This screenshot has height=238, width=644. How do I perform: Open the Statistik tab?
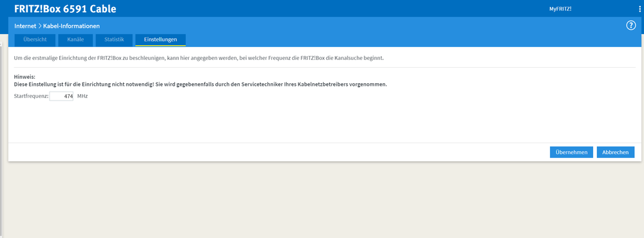point(114,40)
